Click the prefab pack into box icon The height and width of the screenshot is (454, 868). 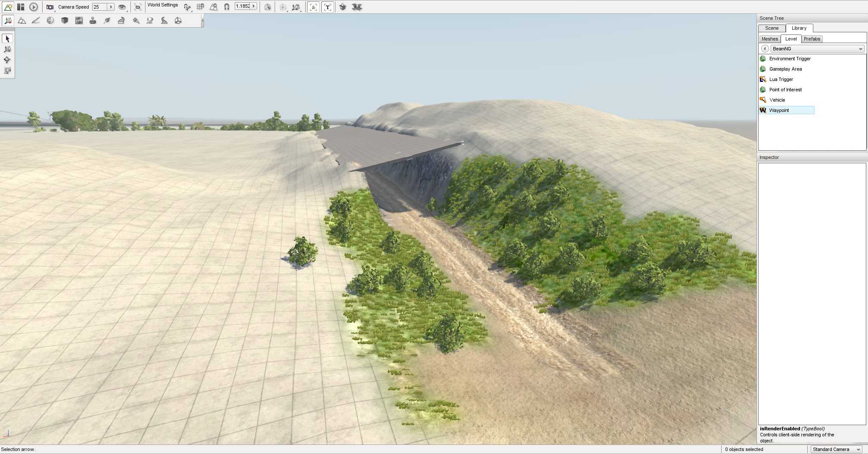pyautogui.click(x=343, y=7)
